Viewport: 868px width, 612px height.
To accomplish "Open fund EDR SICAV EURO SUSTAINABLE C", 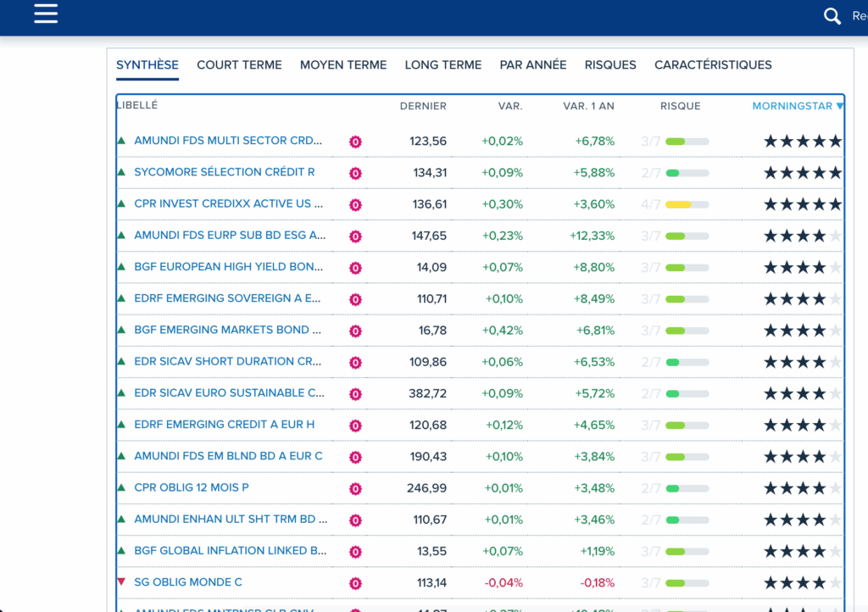I will pyautogui.click(x=229, y=392).
